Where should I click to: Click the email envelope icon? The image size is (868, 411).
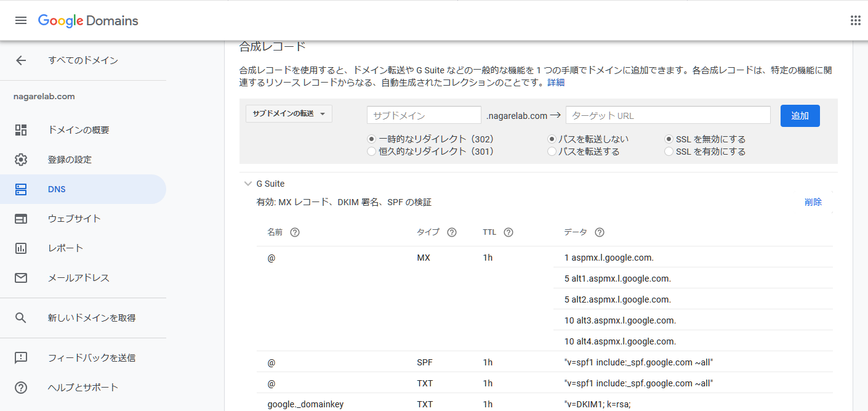click(x=21, y=278)
